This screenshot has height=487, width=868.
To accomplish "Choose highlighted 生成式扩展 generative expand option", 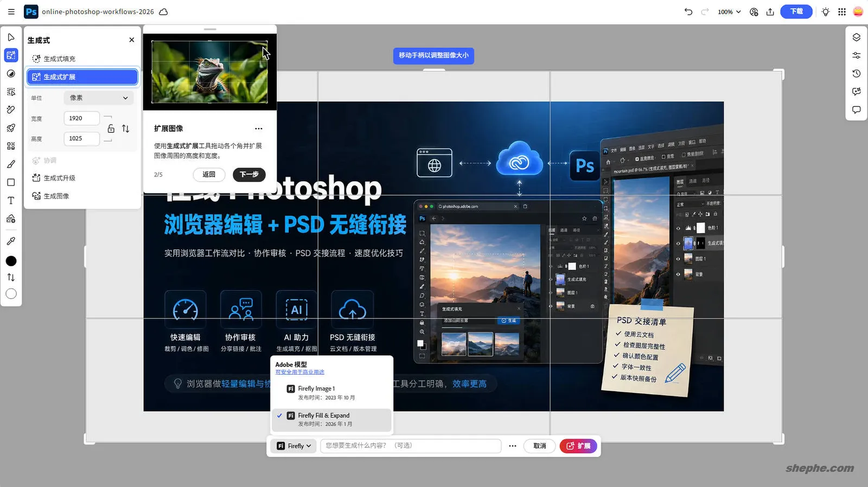I will coord(82,77).
